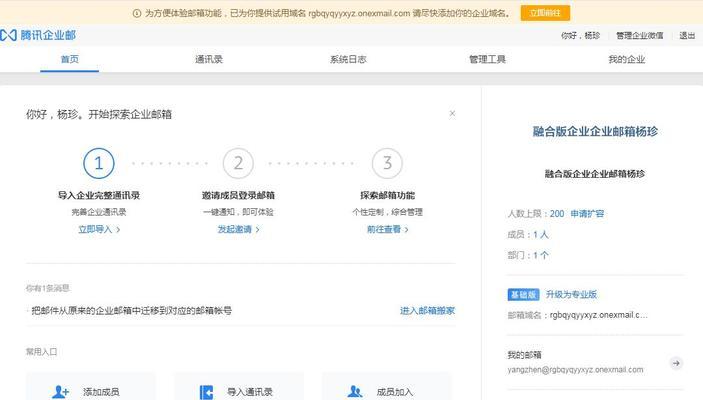Click the 基础版 badge
Image resolution: width=703 pixels, height=400 pixels.
pyautogui.click(x=523, y=295)
